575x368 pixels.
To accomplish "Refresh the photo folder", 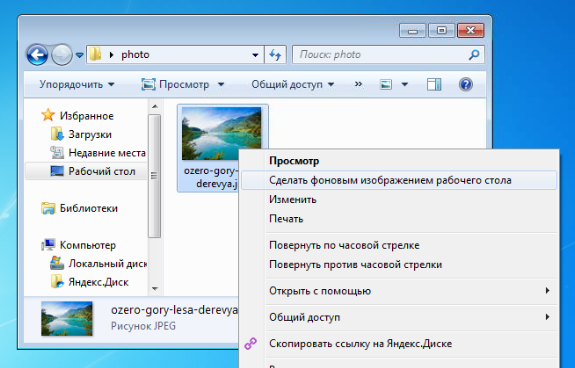I will point(275,55).
